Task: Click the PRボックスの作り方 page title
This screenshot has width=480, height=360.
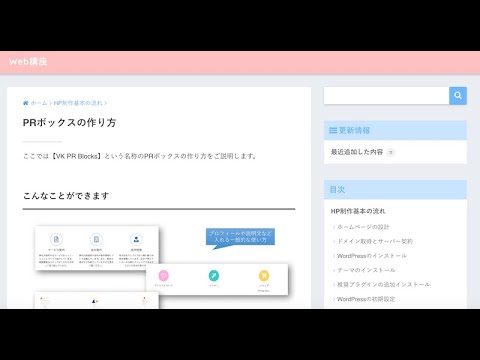Action: tap(69, 123)
